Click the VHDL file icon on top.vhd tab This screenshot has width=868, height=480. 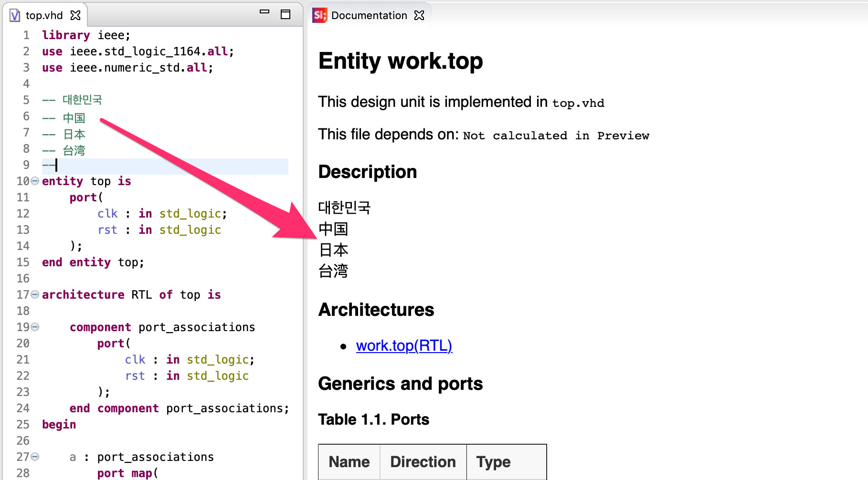[x=15, y=15]
